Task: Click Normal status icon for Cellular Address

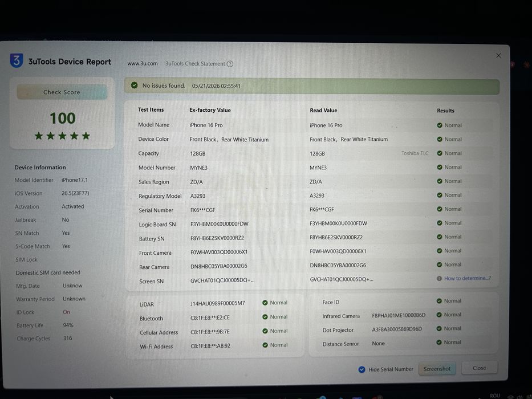Action: click(265, 331)
